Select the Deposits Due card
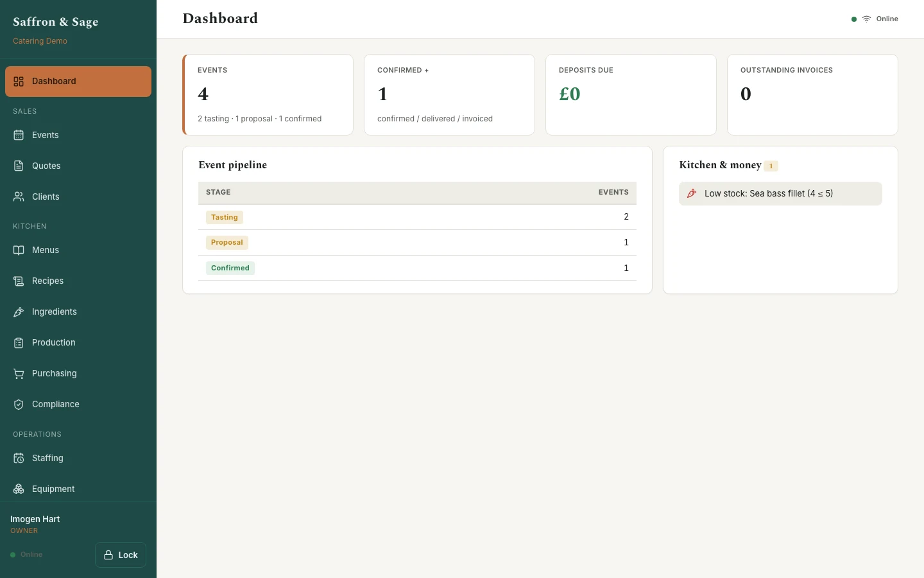 pos(631,94)
